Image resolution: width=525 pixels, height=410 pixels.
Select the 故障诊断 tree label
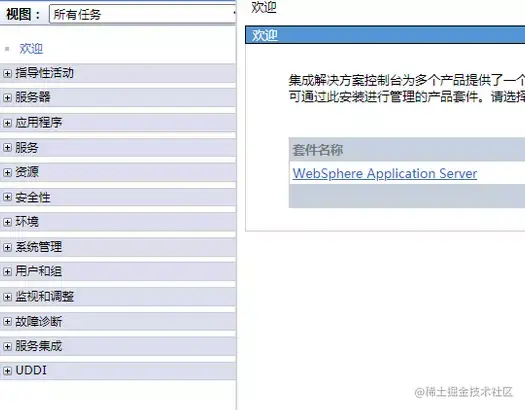point(39,321)
